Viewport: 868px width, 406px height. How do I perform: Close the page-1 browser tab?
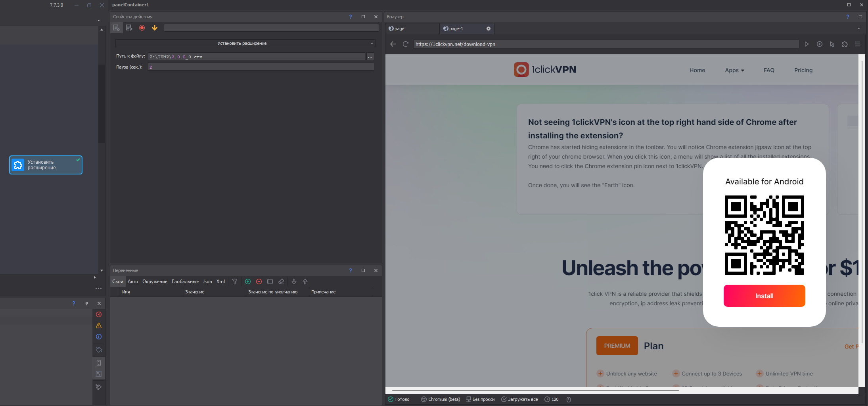coord(489,29)
